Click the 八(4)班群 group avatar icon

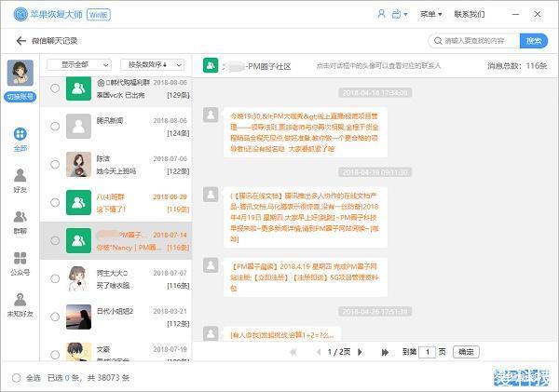click(x=79, y=202)
